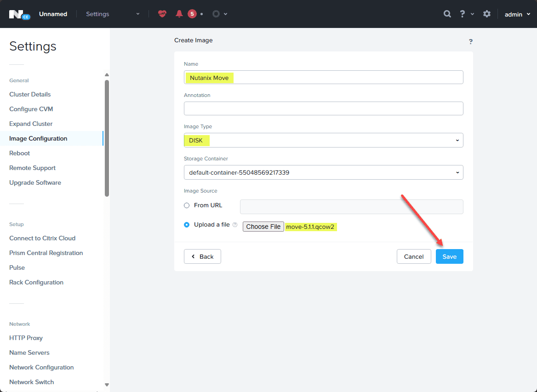Click the blue Save button
Viewport: 537px width, 392px height.
(x=449, y=256)
